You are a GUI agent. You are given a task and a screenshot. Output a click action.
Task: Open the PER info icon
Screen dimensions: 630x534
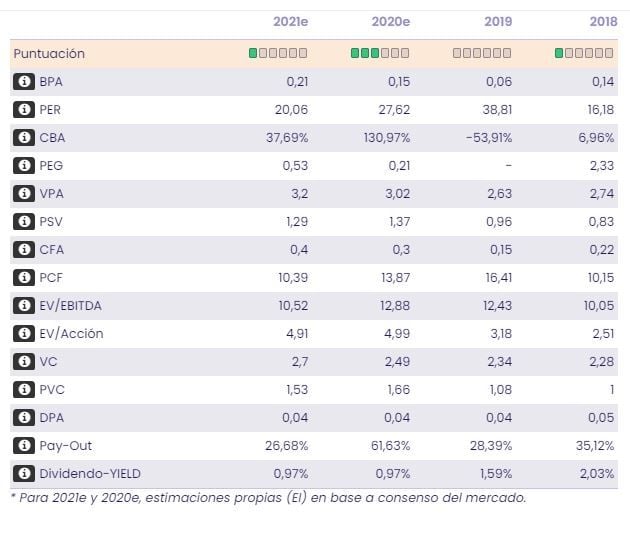click(23, 110)
